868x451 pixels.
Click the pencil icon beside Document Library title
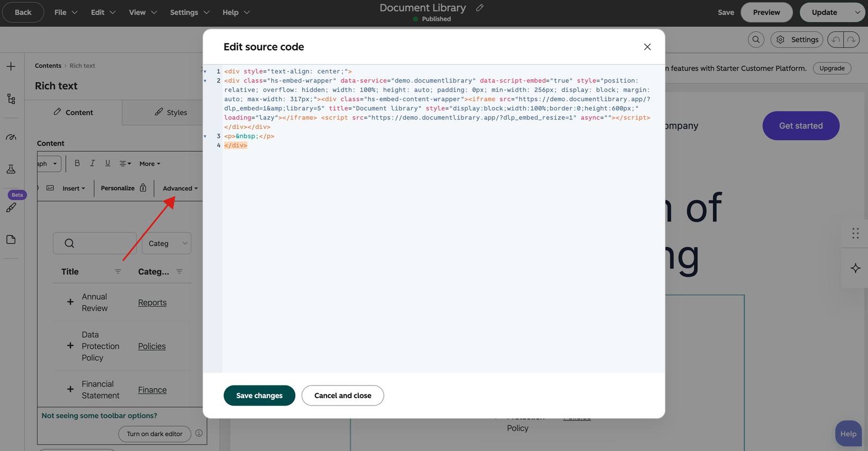tap(480, 7)
